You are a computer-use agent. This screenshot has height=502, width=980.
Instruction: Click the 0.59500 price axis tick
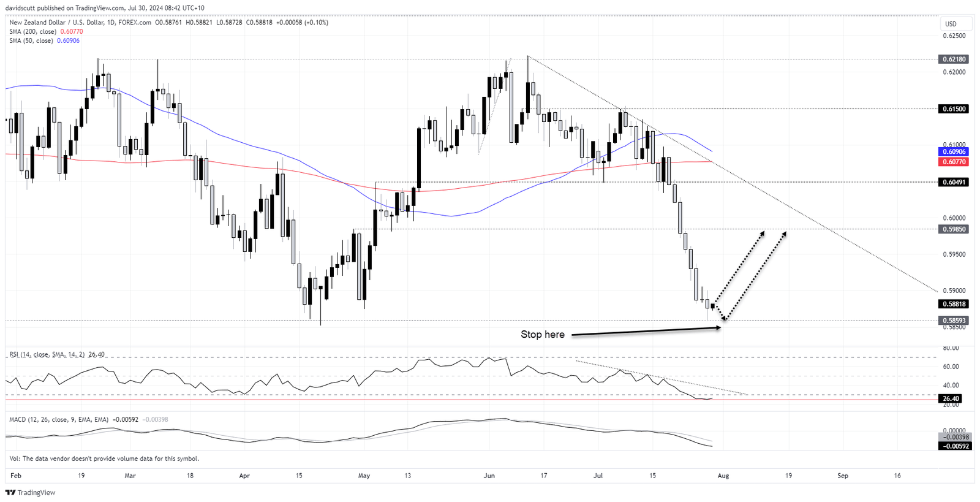pyautogui.click(x=954, y=254)
